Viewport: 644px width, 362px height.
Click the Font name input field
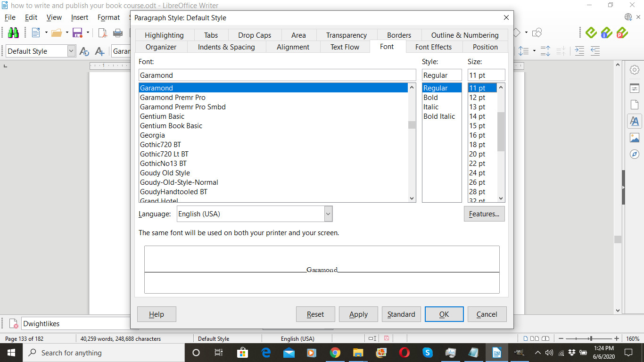tap(277, 75)
